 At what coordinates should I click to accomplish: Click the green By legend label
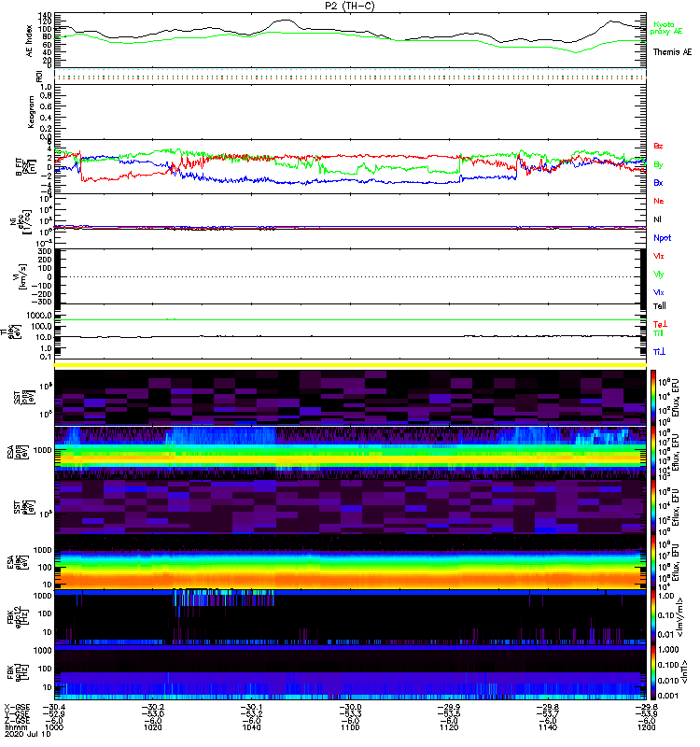coord(658,165)
